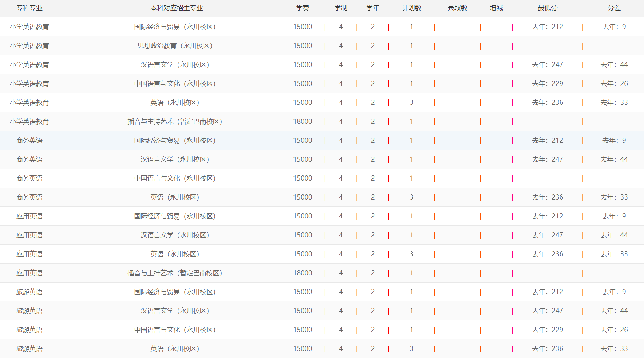The height and width of the screenshot is (363, 644).
Task: Click the 最低分 column header
Action: click(x=548, y=8)
